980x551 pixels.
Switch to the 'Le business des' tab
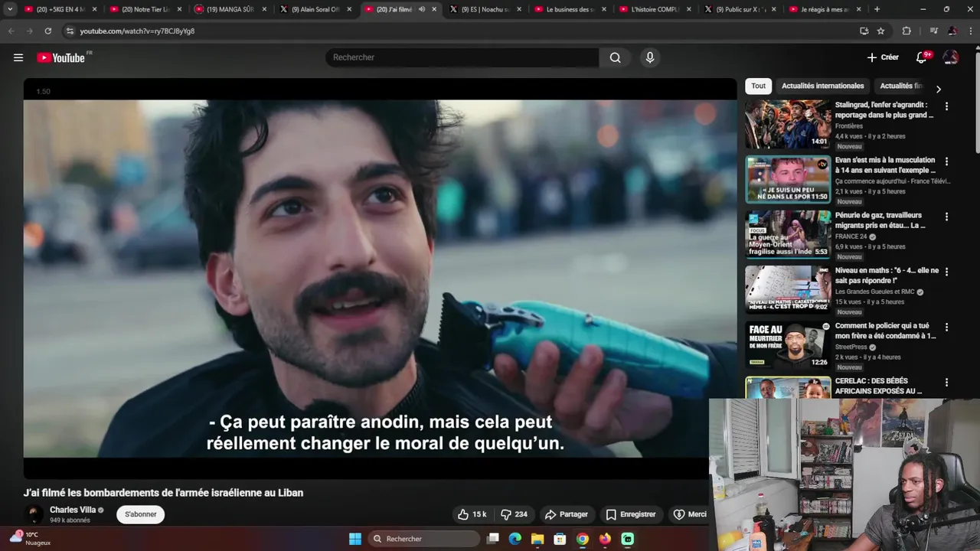click(x=570, y=9)
